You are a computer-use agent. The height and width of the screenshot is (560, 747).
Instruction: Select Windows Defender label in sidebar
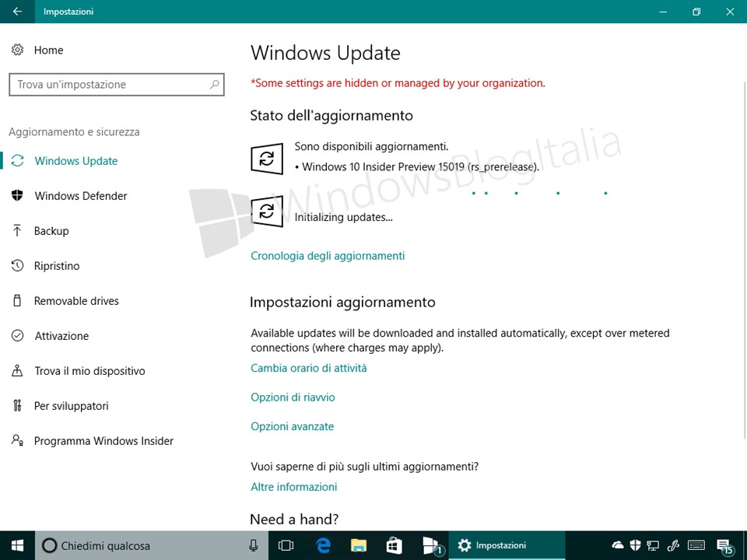81,196
